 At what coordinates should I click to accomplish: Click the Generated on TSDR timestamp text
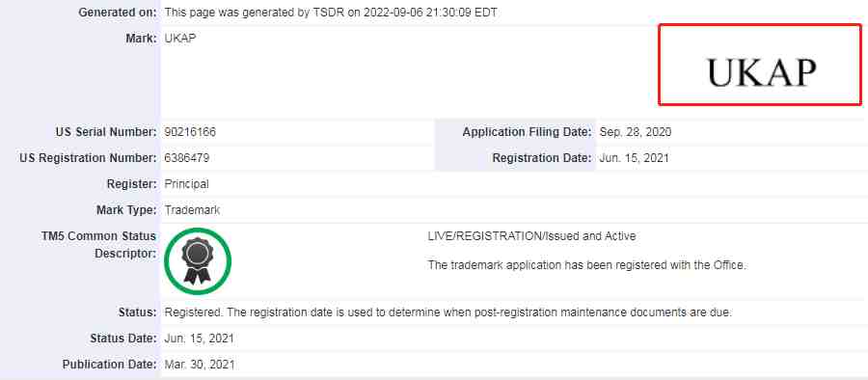(x=331, y=13)
